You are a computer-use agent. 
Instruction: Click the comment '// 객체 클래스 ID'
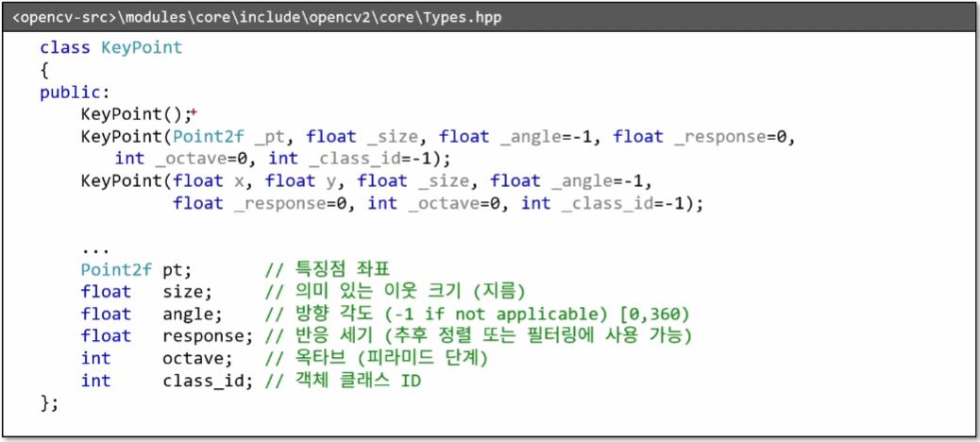click(343, 382)
